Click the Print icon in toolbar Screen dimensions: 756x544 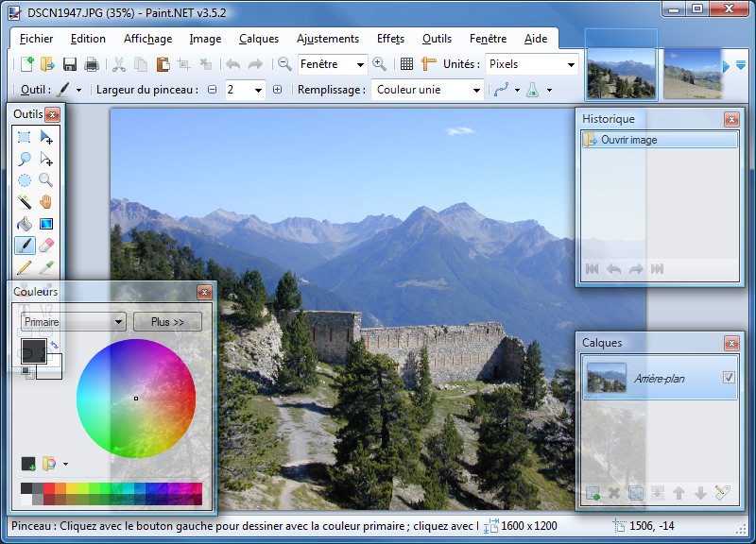point(92,64)
